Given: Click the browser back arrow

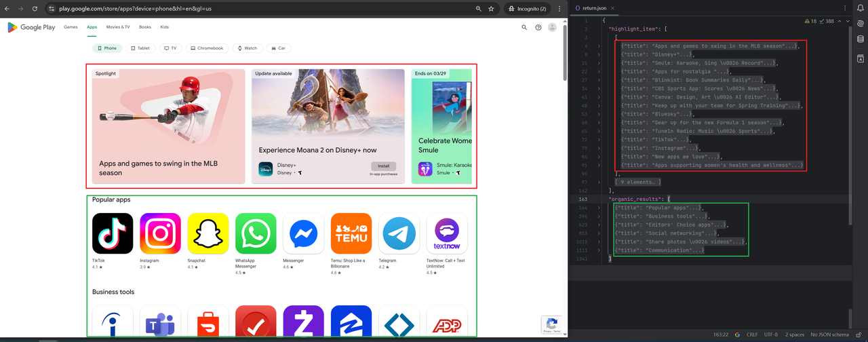Looking at the screenshot, I should (x=7, y=9).
